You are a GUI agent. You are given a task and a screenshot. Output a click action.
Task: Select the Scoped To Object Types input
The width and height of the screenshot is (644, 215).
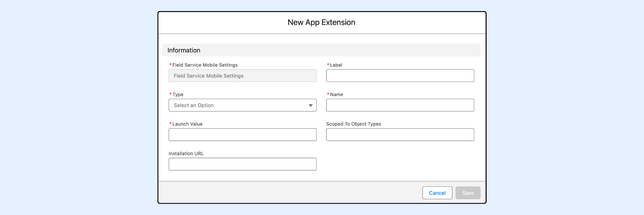[x=400, y=135]
